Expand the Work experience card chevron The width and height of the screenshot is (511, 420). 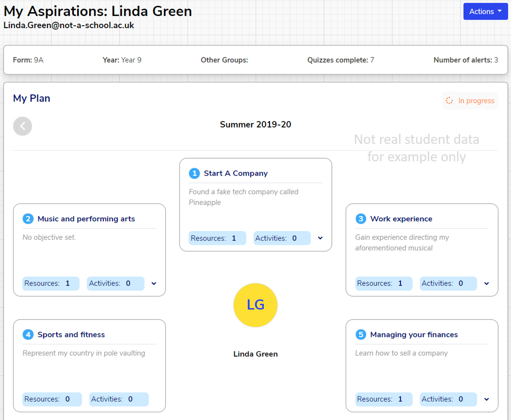click(x=486, y=283)
